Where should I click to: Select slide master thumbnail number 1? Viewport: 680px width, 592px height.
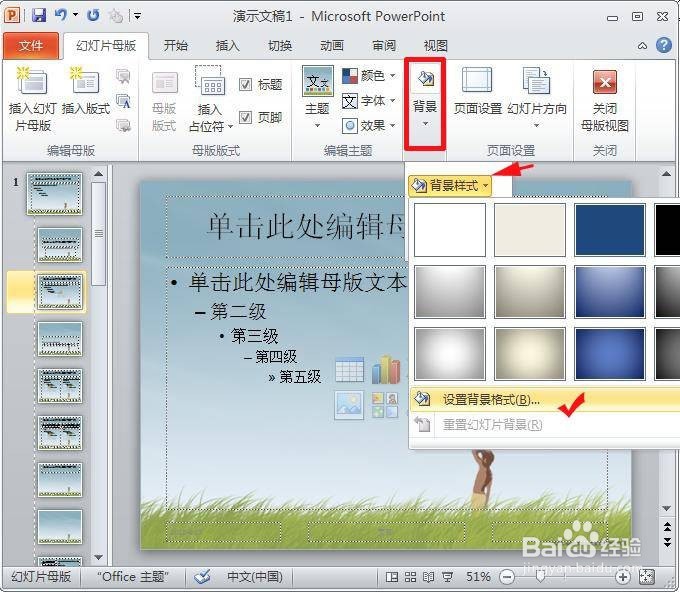click(54, 193)
